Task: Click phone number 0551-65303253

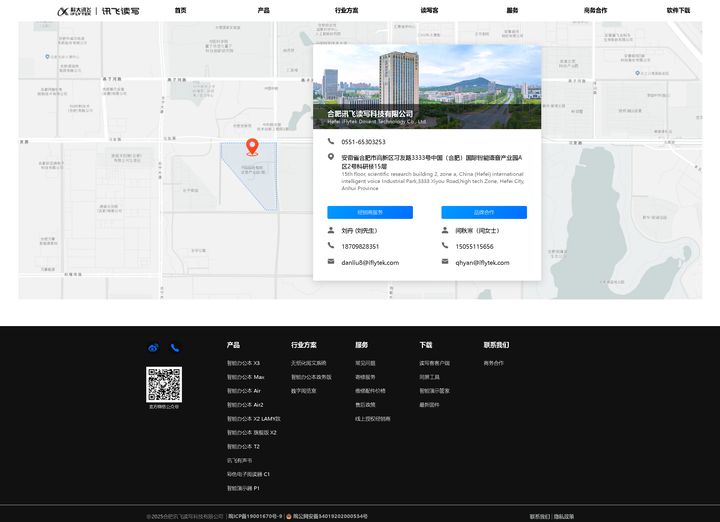Action: (363, 142)
